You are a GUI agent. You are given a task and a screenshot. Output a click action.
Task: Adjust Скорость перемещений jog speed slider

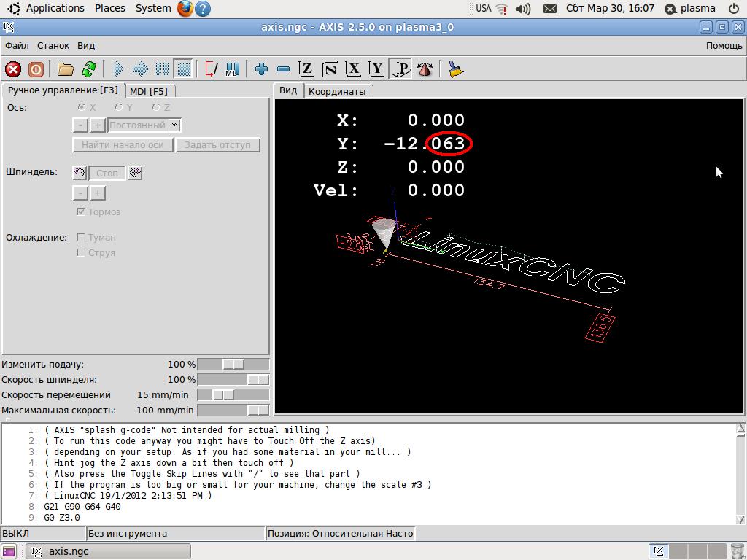233,394
